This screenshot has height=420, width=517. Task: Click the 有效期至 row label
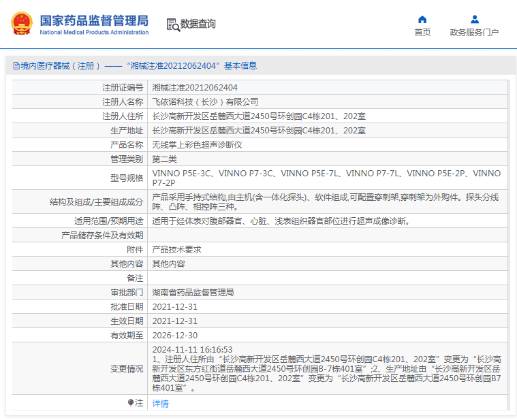127,336
